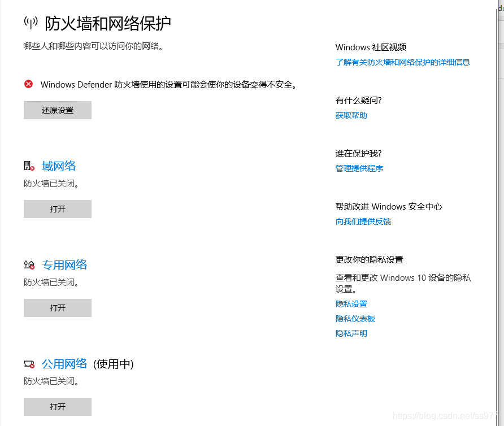Image resolution: width=504 pixels, height=426 pixels.
Task: Open the 隐私声明 link
Action: 351,333
